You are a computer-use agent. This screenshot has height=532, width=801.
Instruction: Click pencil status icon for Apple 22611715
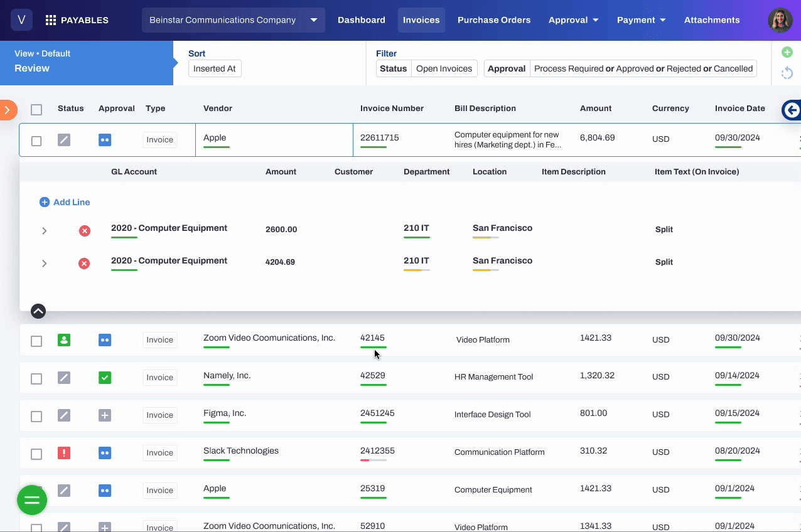pyautogui.click(x=64, y=140)
